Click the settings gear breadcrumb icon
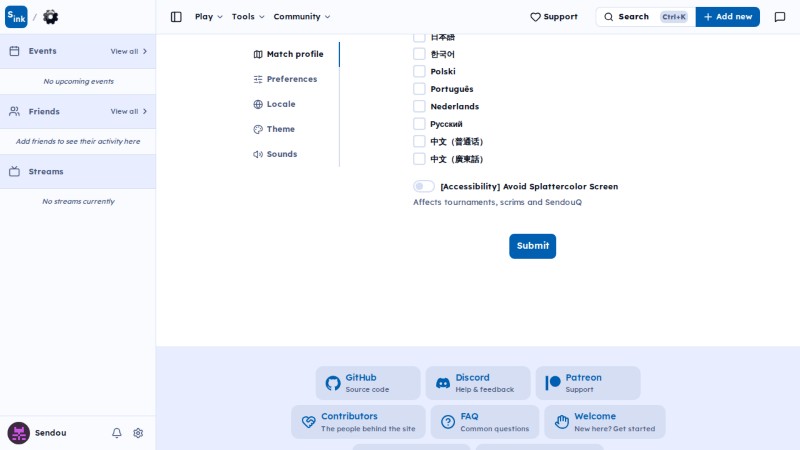 50,17
